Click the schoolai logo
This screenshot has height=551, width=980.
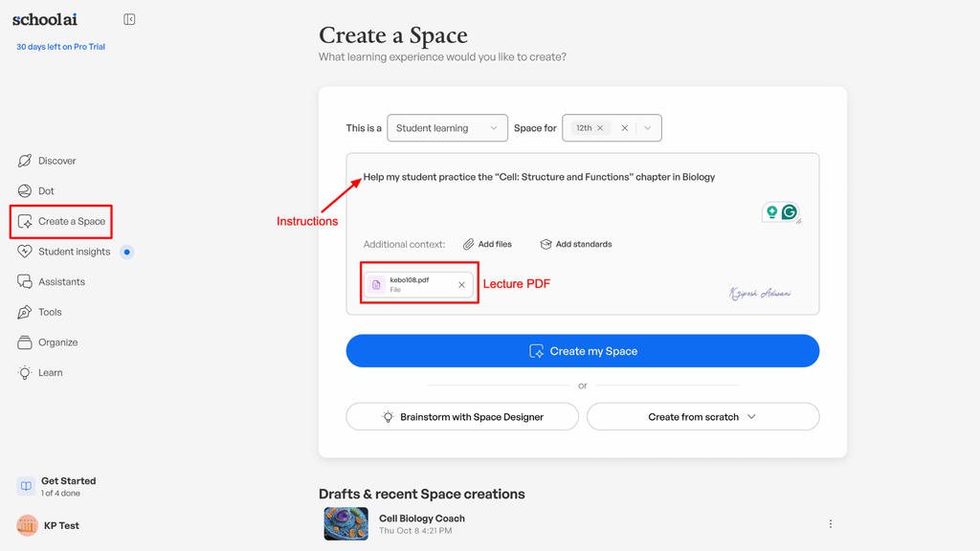pyautogui.click(x=45, y=19)
